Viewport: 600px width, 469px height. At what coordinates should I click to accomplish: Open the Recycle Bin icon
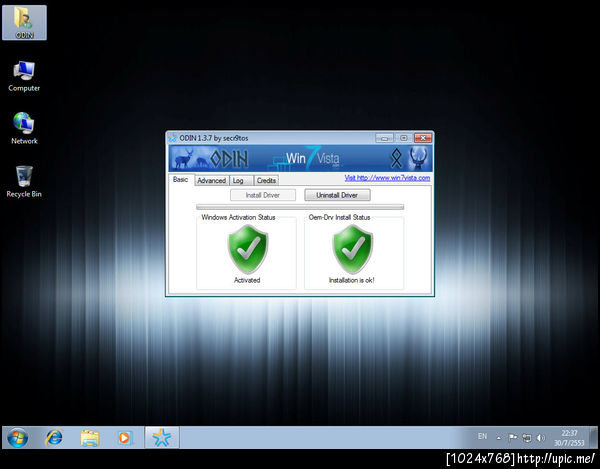click(x=24, y=182)
